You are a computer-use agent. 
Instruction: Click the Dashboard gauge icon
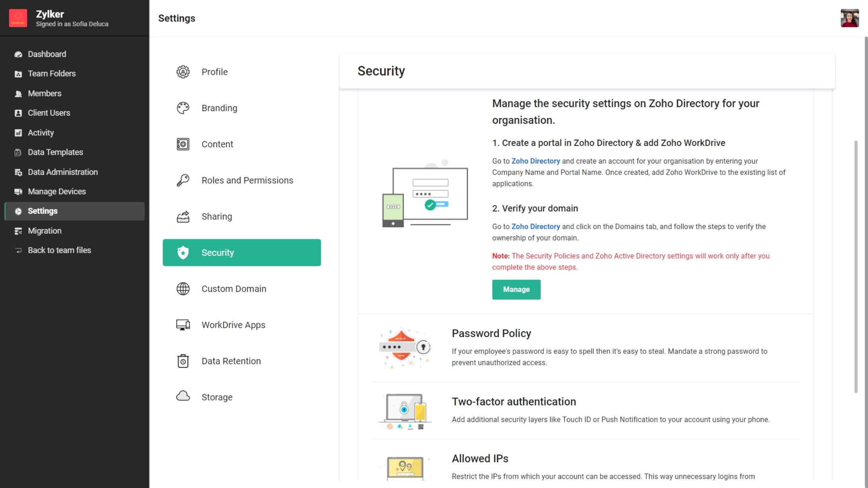pos(18,54)
